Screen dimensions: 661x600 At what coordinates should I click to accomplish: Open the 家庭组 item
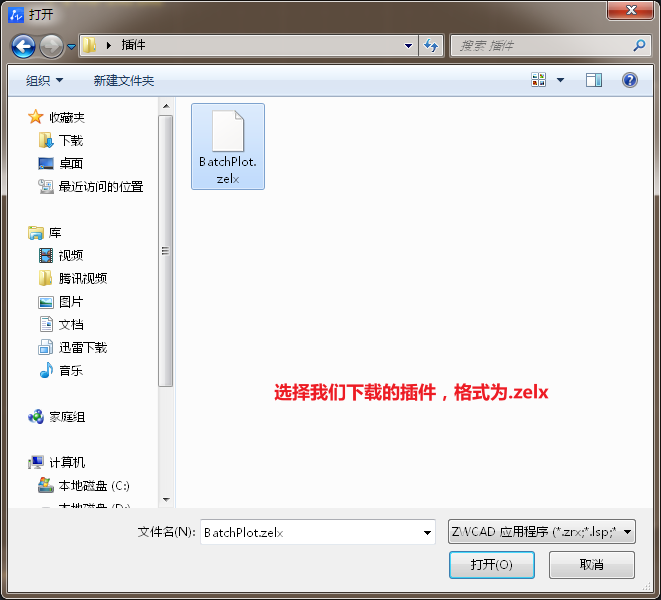(x=67, y=416)
